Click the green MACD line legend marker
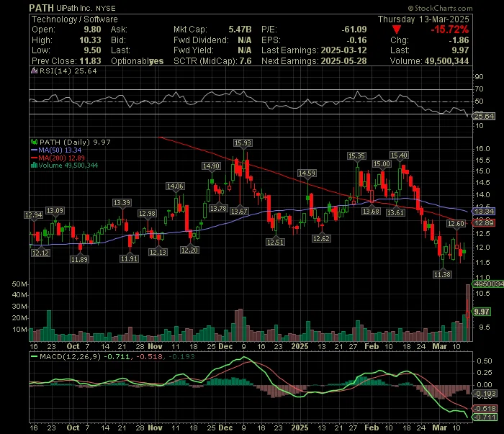The image size is (504, 434). pyautogui.click(x=34, y=356)
